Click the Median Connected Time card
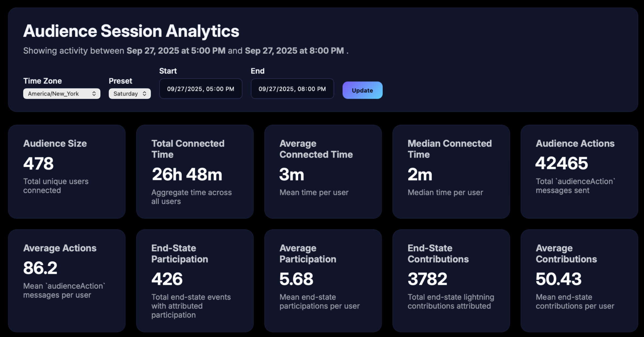 coord(451,171)
